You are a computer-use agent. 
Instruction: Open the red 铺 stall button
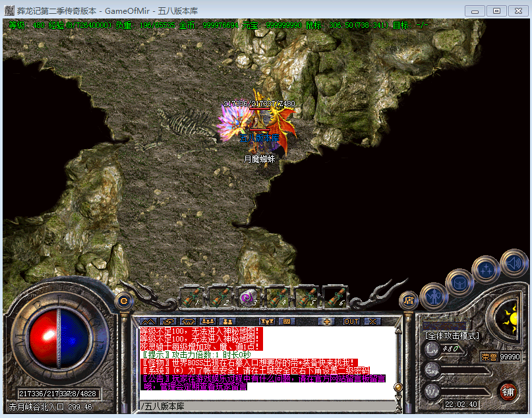[x=508, y=392]
